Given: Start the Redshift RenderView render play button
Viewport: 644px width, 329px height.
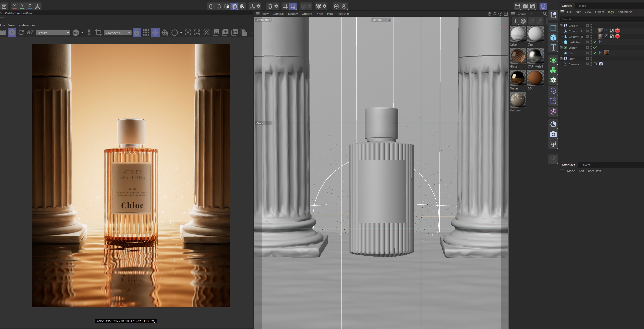Looking at the screenshot, I should (x=12, y=32).
